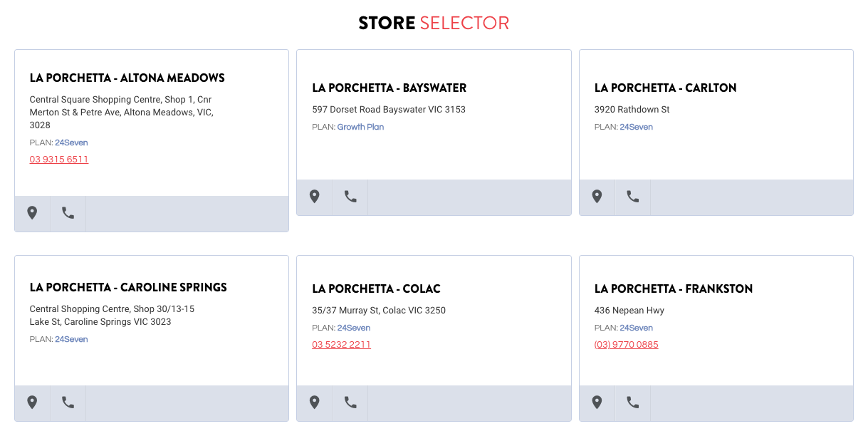Click map pin icon for Altona Meadows store
The width and height of the screenshot is (868, 436).
tap(32, 213)
